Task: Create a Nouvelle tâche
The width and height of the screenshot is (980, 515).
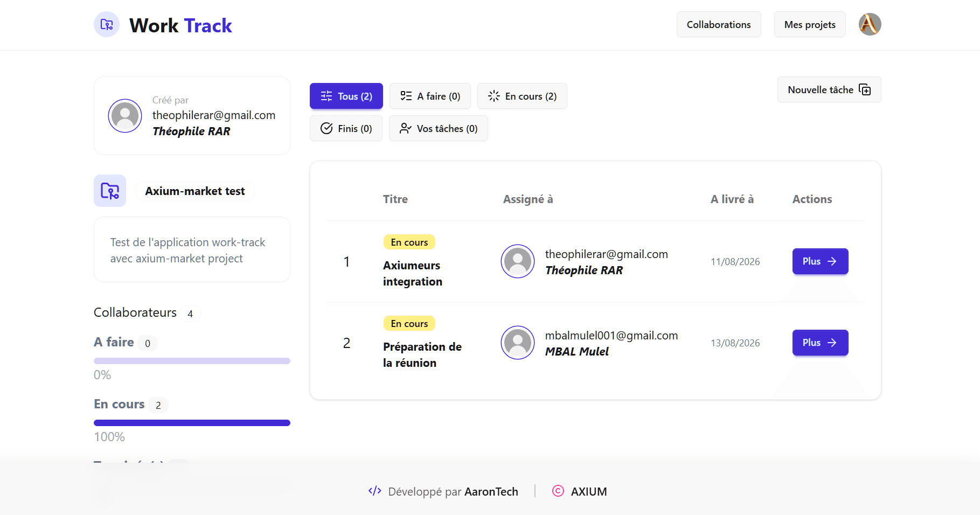Action: click(829, 89)
